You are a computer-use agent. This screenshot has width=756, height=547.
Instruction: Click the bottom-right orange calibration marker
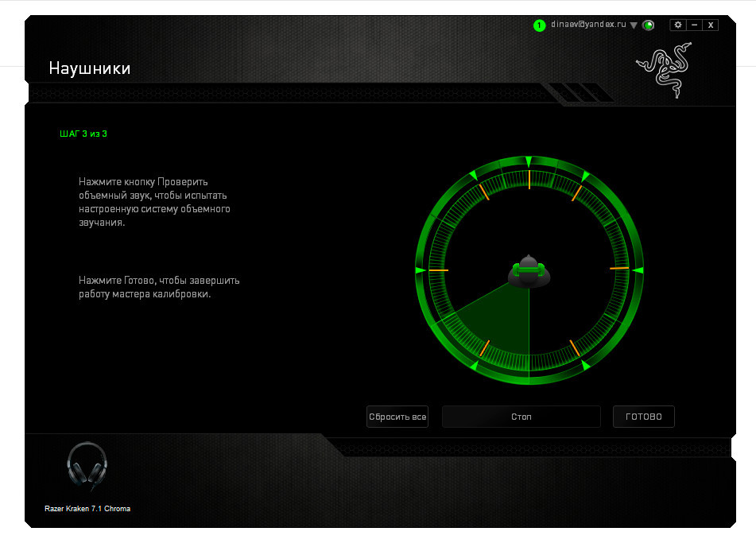point(574,347)
